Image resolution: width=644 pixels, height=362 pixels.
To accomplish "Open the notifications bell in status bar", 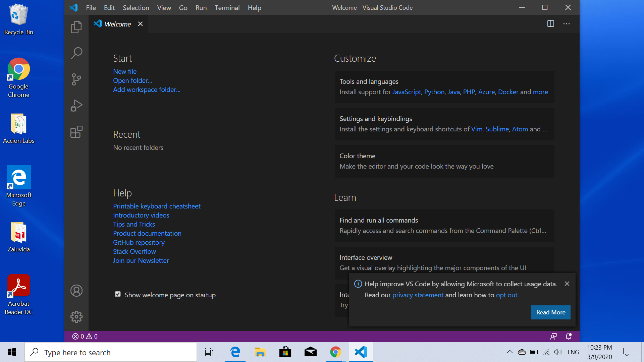I will [569, 336].
